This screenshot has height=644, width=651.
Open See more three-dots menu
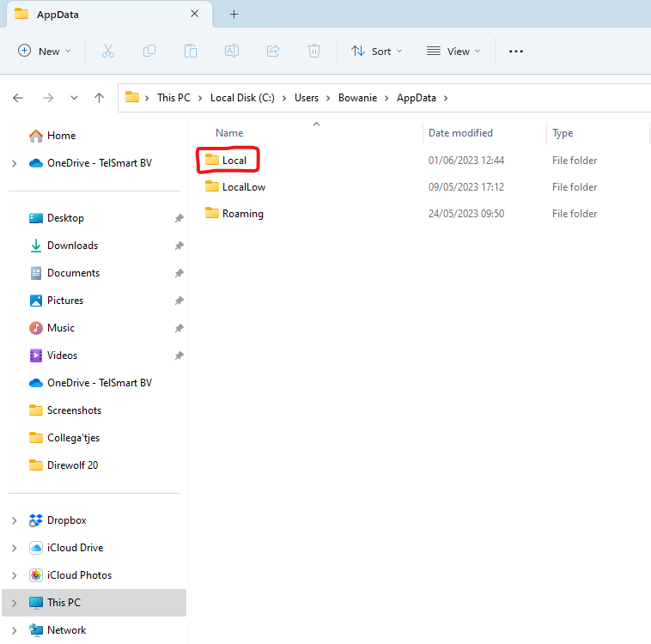pos(515,52)
